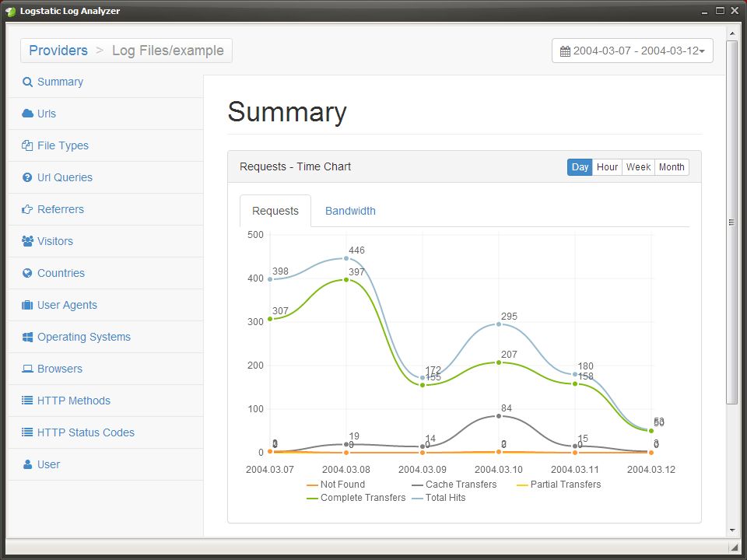Screen dimensions: 747x560
Task: Click the thumbs-up icon next to Referrers
Action: point(27,209)
